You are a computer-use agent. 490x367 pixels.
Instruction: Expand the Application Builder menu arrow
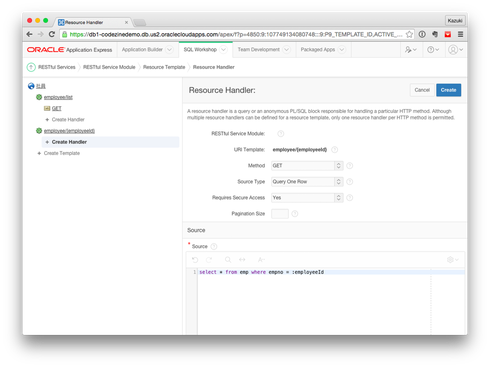169,50
